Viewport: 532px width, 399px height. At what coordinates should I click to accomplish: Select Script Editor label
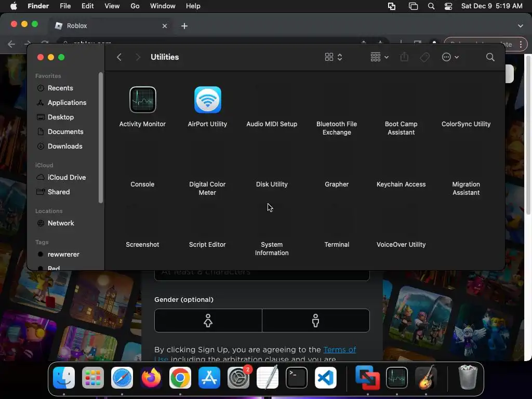(x=207, y=245)
